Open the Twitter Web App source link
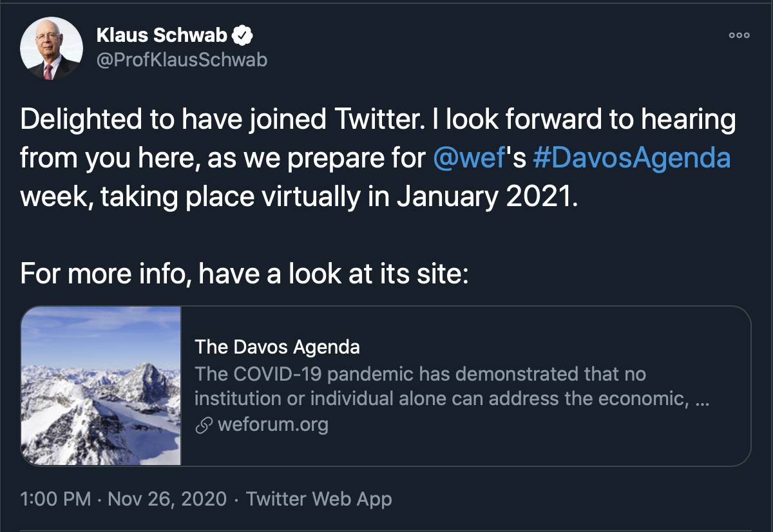This screenshot has height=532, width=773. point(319,499)
